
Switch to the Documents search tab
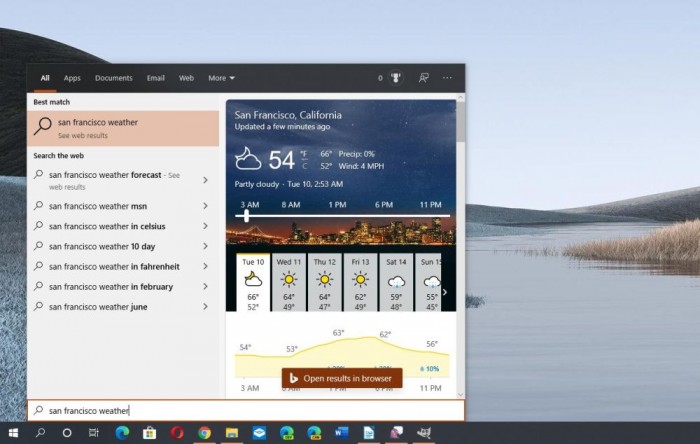point(113,78)
